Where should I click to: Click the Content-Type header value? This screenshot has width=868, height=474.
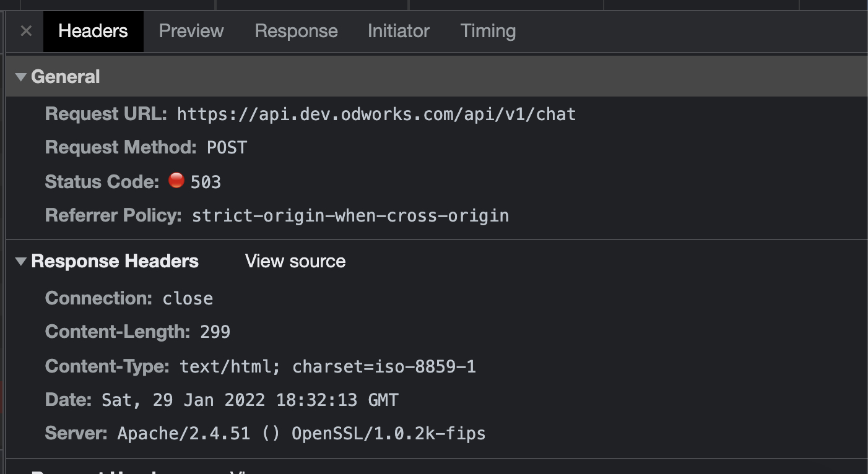pyautogui.click(x=328, y=367)
